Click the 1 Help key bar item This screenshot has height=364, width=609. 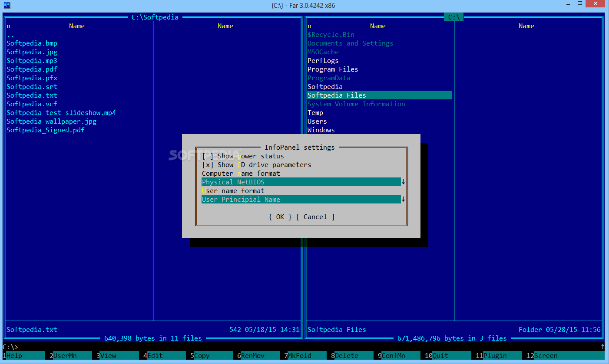(24, 356)
